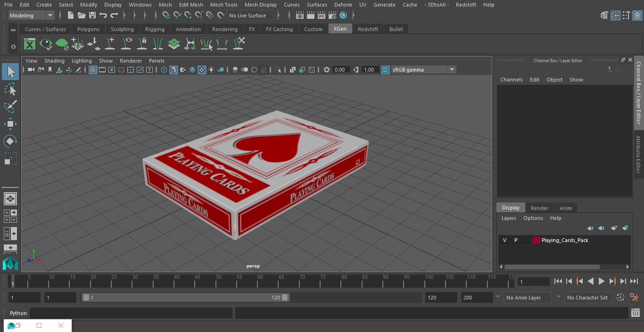Viewport: 644px width, 332px height.
Task: Click the XGen preview eye icon
Action: [x=46, y=44]
